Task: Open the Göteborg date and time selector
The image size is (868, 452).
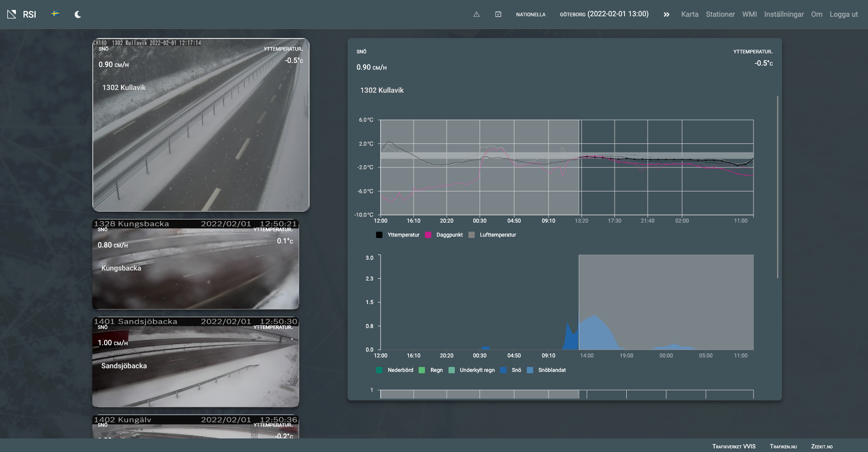Action: point(604,14)
